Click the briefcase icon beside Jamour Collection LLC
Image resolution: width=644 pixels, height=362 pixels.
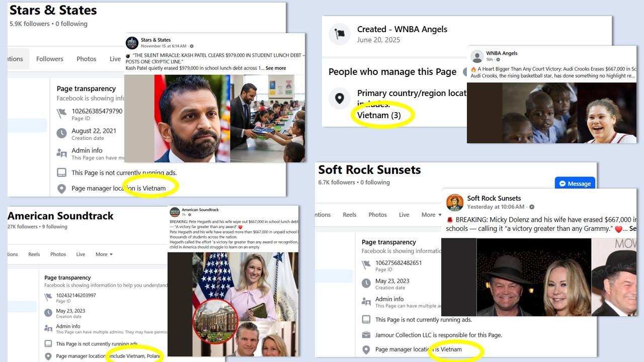366,335
